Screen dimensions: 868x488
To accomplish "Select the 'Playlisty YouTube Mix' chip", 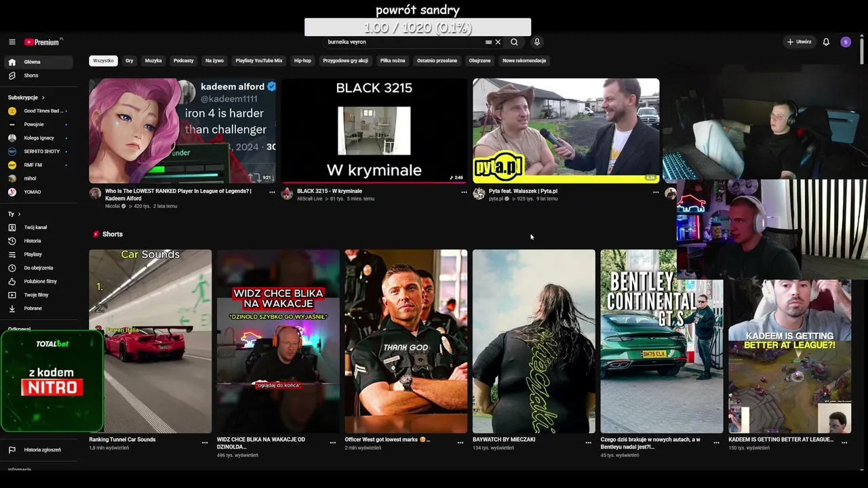I will tap(259, 61).
